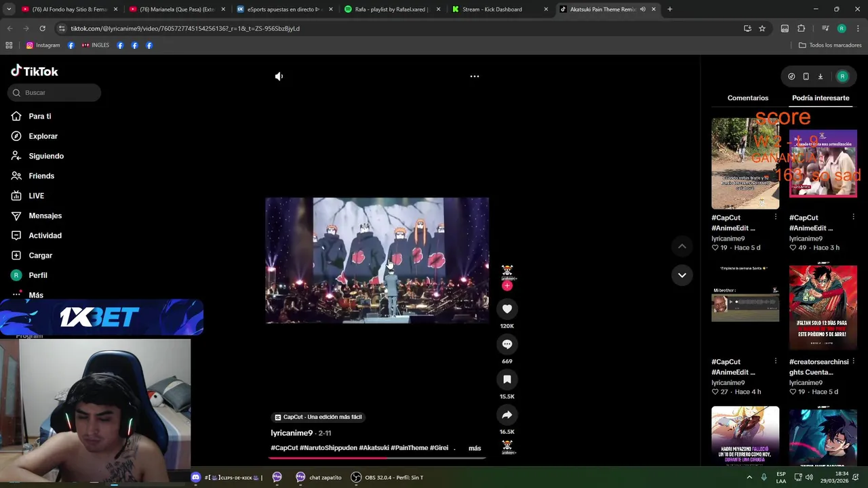Click the video progress bar
Image resolution: width=868 pixels, height=488 pixels.
(x=377, y=458)
